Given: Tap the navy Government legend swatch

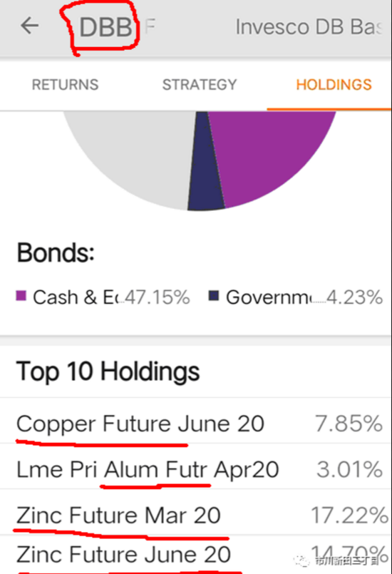Looking at the screenshot, I should coord(214,296).
